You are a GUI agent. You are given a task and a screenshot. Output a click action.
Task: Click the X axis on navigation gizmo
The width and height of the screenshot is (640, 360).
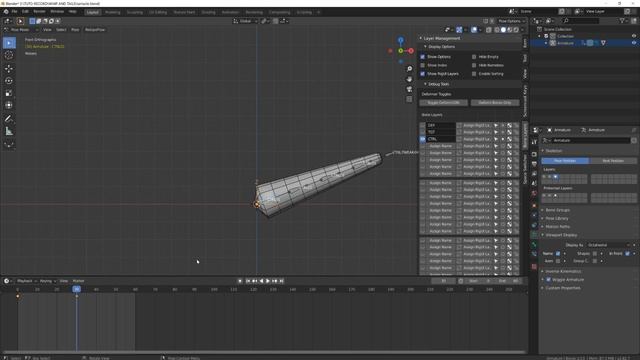click(x=411, y=51)
